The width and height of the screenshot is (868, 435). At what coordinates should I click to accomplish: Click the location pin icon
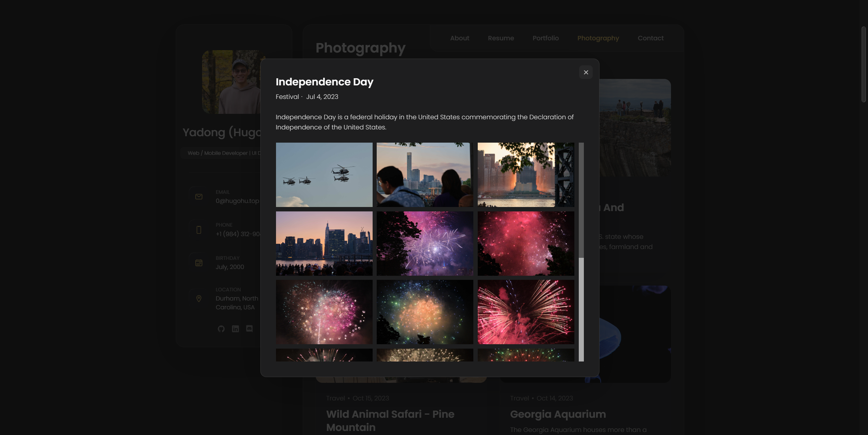(x=199, y=298)
